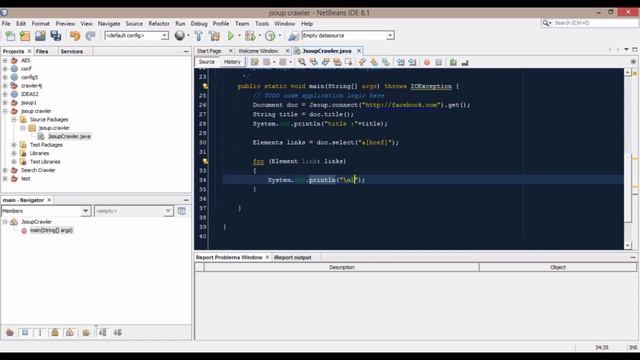This screenshot has height=360, width=640.
Task: Click the Undo arrow icon
Action: pyautogui.click(x=75, y=36)
